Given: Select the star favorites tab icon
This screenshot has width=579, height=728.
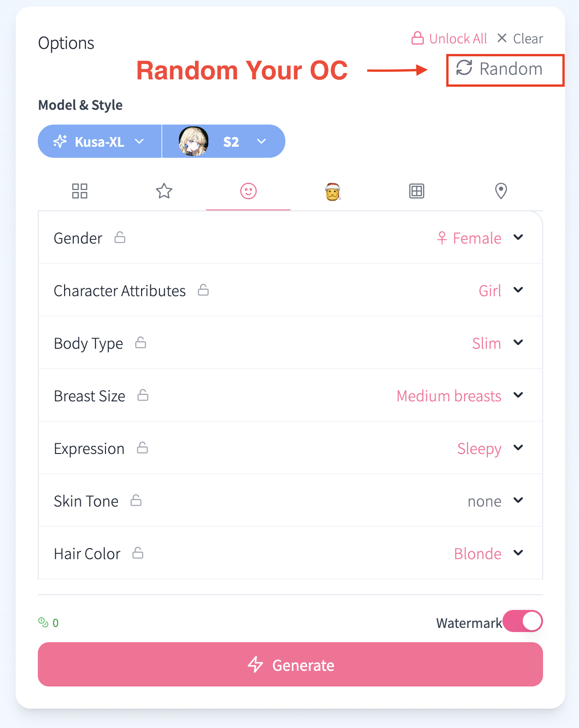Looking at the screenshot, I should pos(164,191).
